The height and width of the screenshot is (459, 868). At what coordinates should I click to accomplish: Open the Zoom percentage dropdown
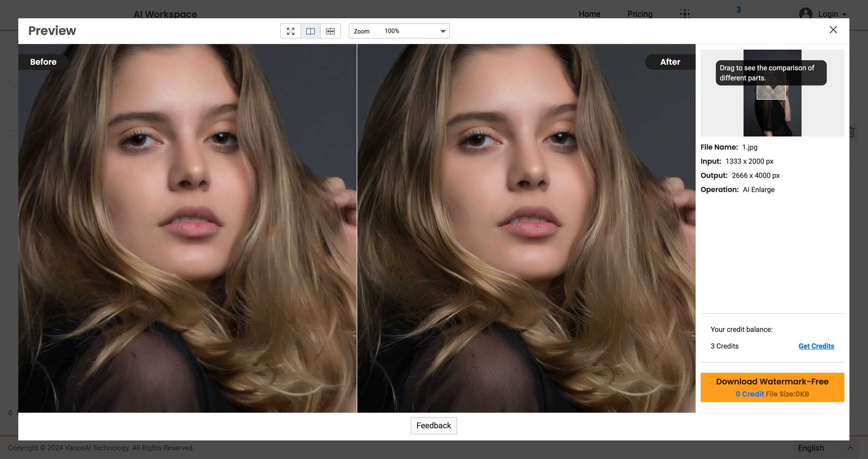click(x=442, y=31)
